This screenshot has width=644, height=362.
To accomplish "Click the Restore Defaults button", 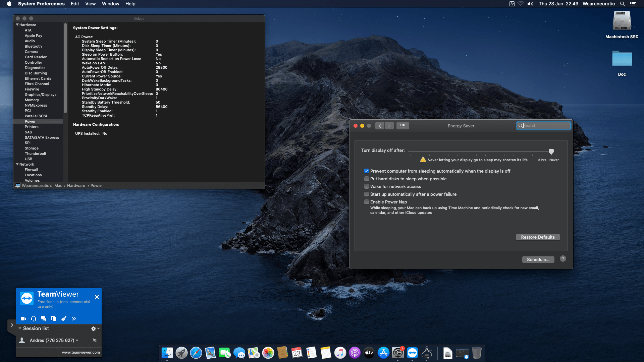I will click(x=538, y=237).
